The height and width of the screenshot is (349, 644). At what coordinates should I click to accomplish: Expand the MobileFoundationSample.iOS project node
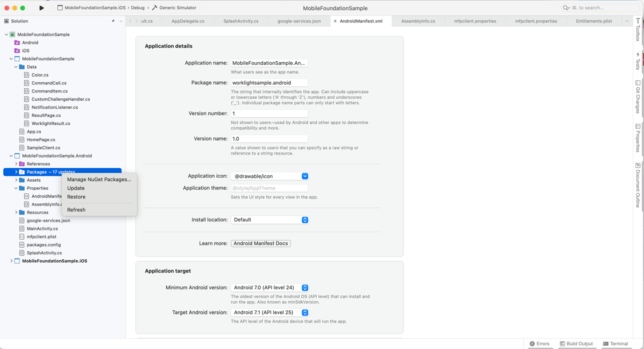11,261
